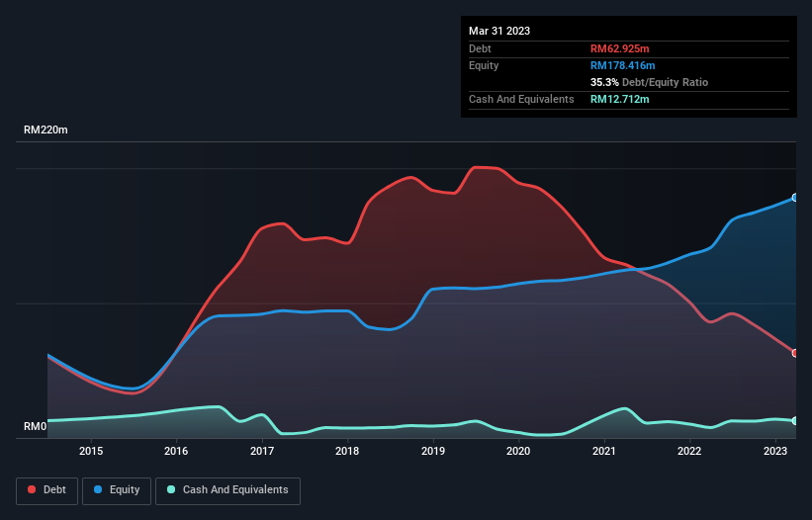Select the Cash endpoint marker for Mar 2023

coord(795,421)
